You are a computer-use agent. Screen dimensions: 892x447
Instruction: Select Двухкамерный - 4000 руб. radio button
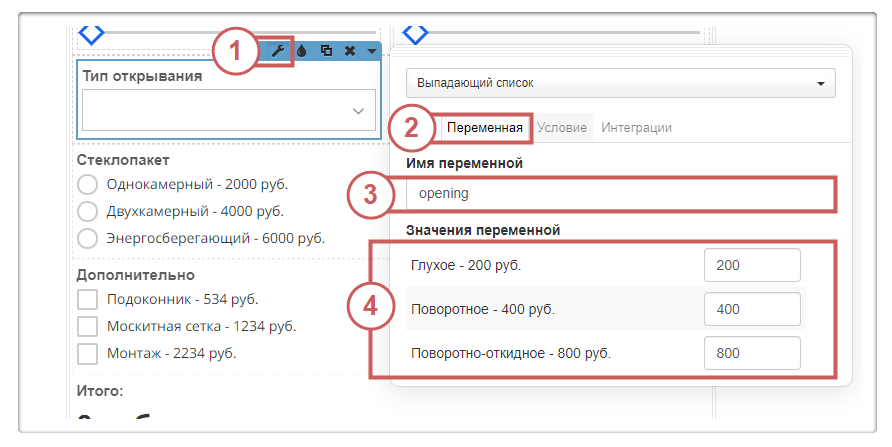click(x=88, y=212)
